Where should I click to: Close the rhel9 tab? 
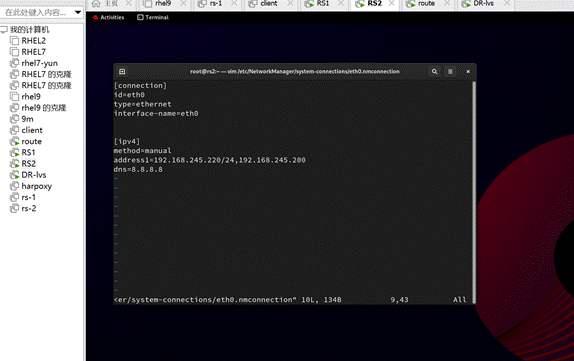click(x=183, y=3)
